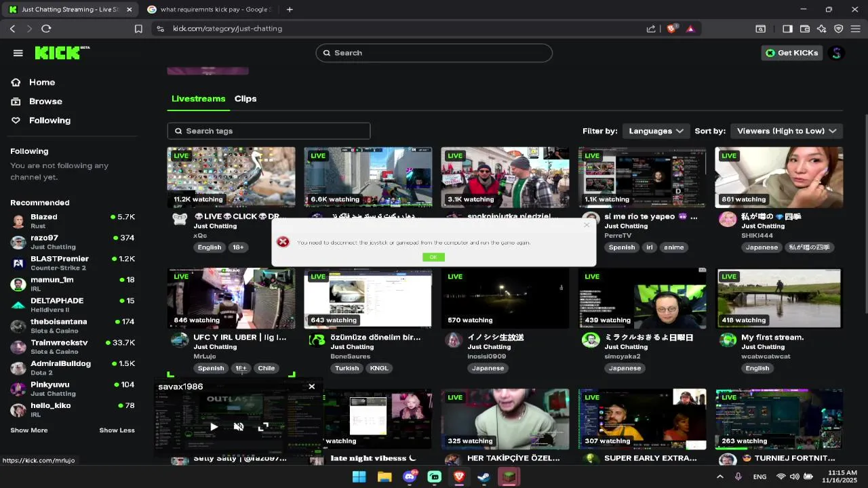The image size is (868, 488).
Task: Select the English tag under xQc
Action: (x=210, y=247)
